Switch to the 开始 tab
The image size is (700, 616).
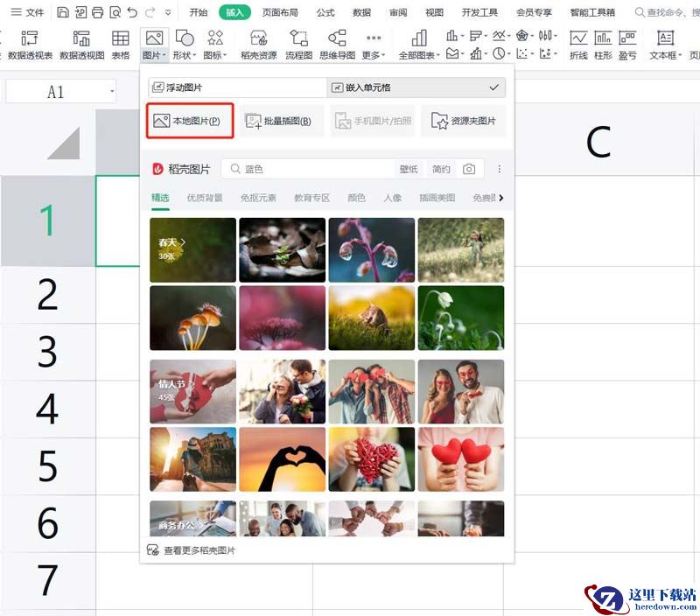click(x=199, y=12)
